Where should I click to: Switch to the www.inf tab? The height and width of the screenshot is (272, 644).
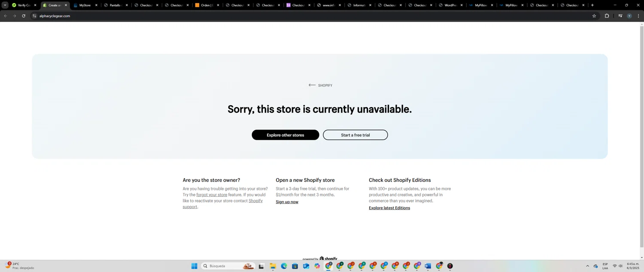328,5
